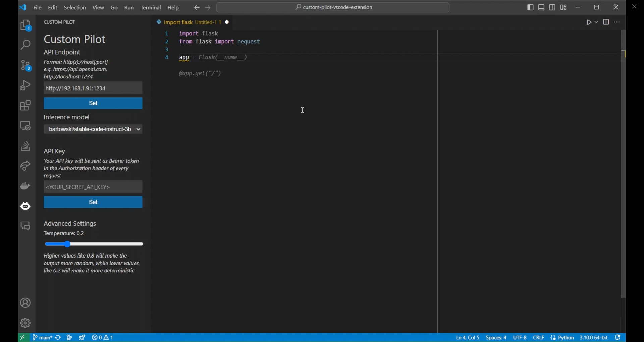Change CRLF end of line sequence
The image size is (644, 342).
[x=539, y=338]
